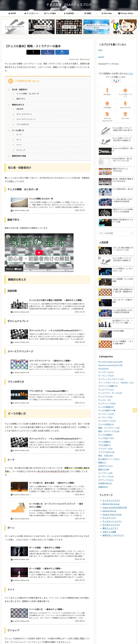Open チェスにおける様々な優位と局面判断 article card
Screen dimensions: 138x644
pyautogui.click(x=48, y=306)
